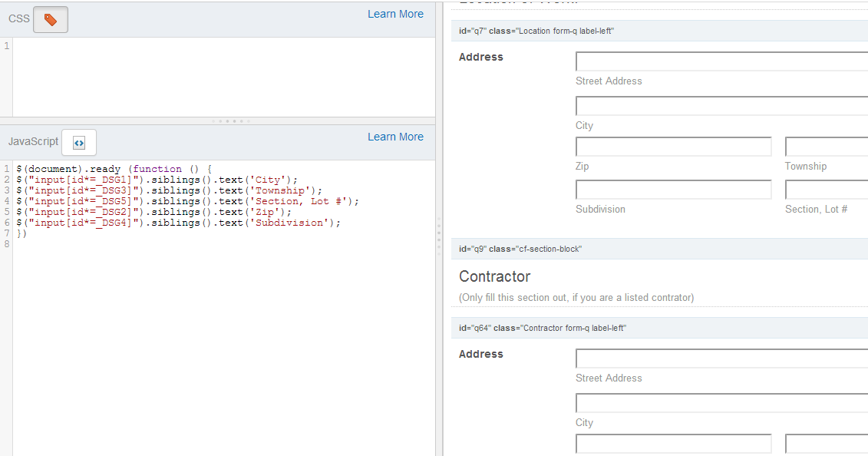The image size is (868, 456).
Task: Click the q7 Location form-q header bar
Action: [x=658, y=31]
